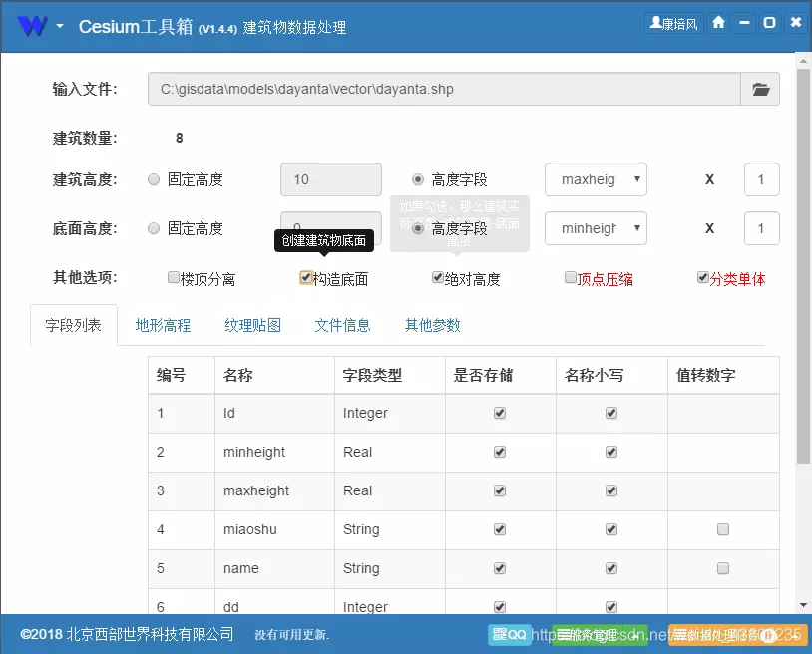Select 固定高度 radio for 建筑高度
This screenshot has width=812, height=654.
154,179
